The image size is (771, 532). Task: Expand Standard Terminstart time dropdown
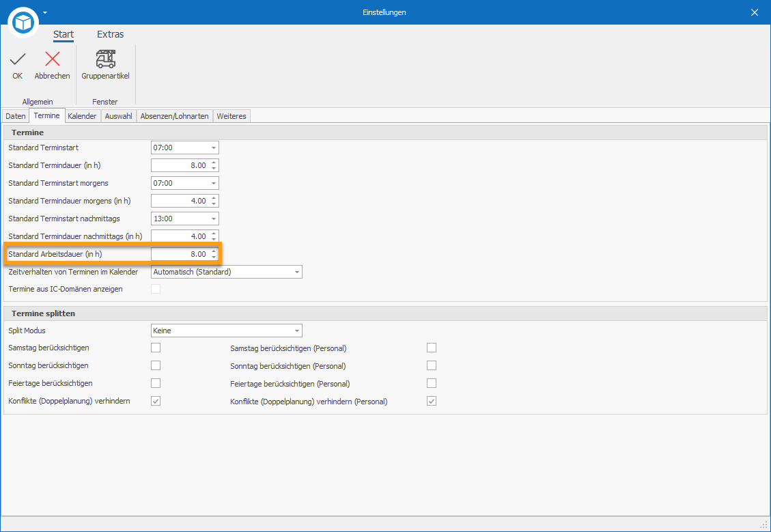213,148
